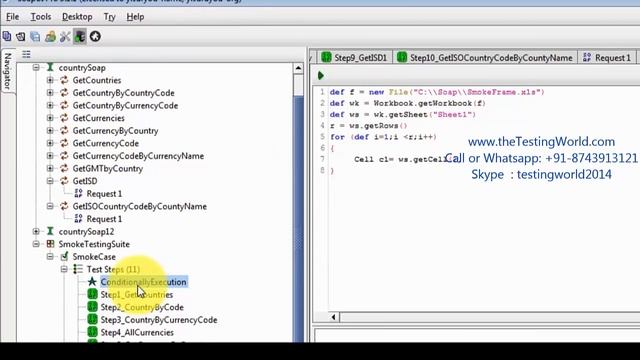Click the round star toolbar icon

pos(95,37)
